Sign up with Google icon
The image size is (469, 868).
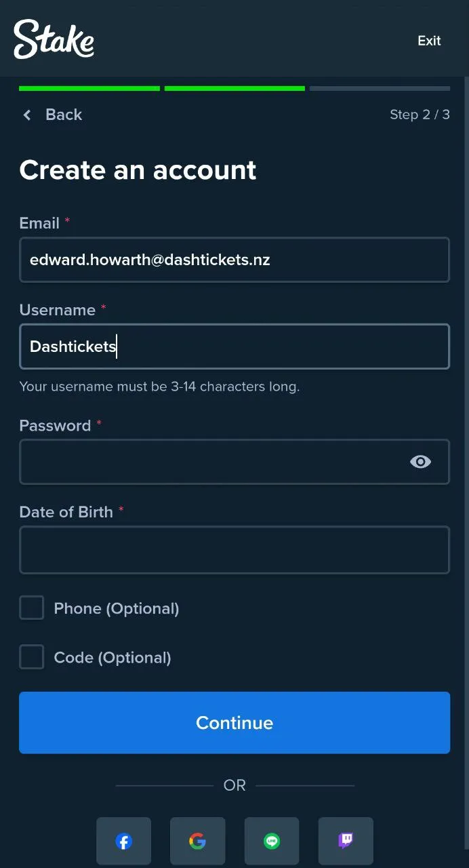point(197,841)
